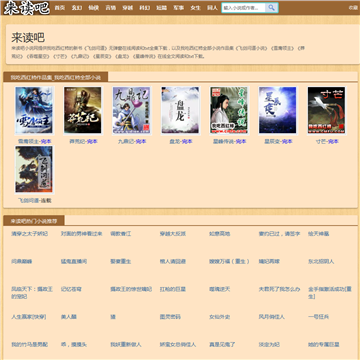Open the 穿越 category in the nav bar
This screenshot has width=360, height=360.
[x=128, y=8]
